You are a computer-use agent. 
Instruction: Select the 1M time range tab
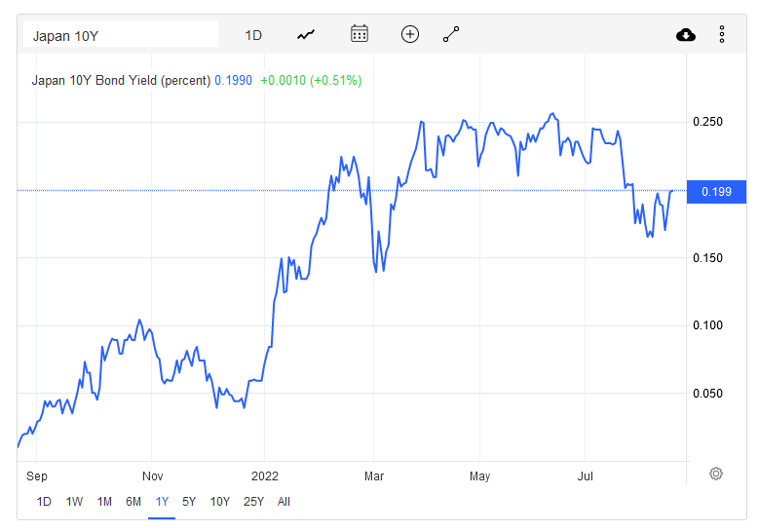tap(104, 502)
